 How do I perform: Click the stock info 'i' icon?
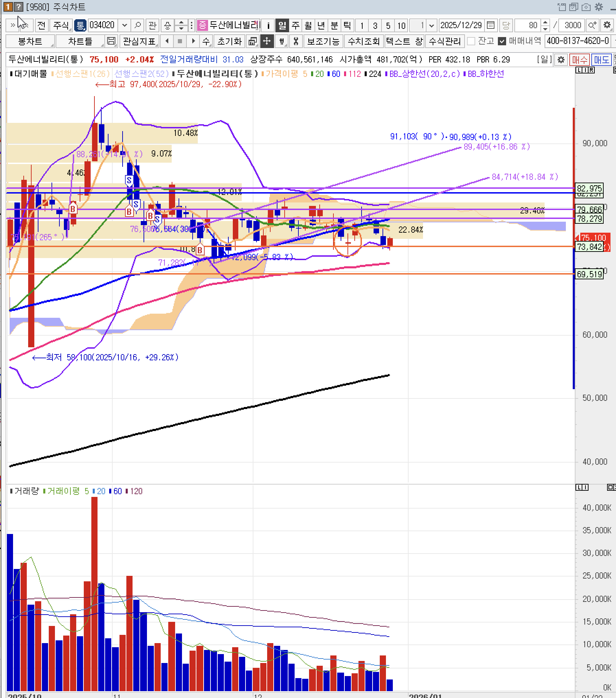pyautogui.click(x=268, y=25)
